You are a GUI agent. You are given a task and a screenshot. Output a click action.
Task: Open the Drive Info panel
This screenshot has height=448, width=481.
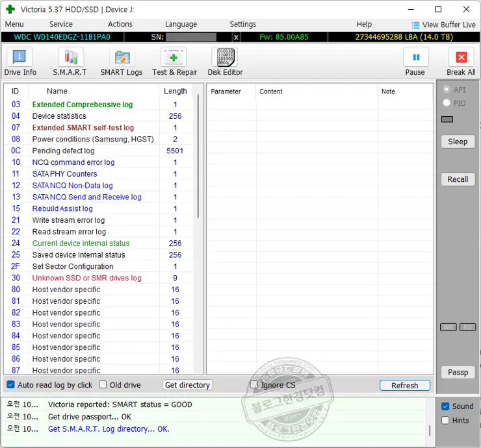20,62
